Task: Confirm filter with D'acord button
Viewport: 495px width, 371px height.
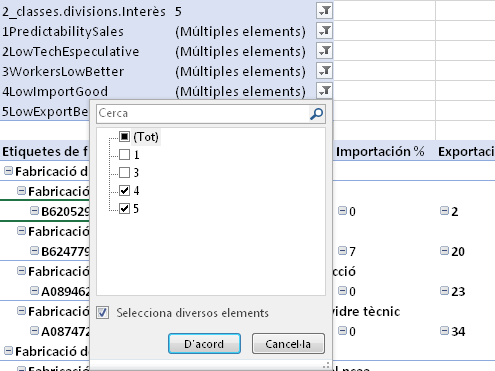Action: tap(204, 344)
